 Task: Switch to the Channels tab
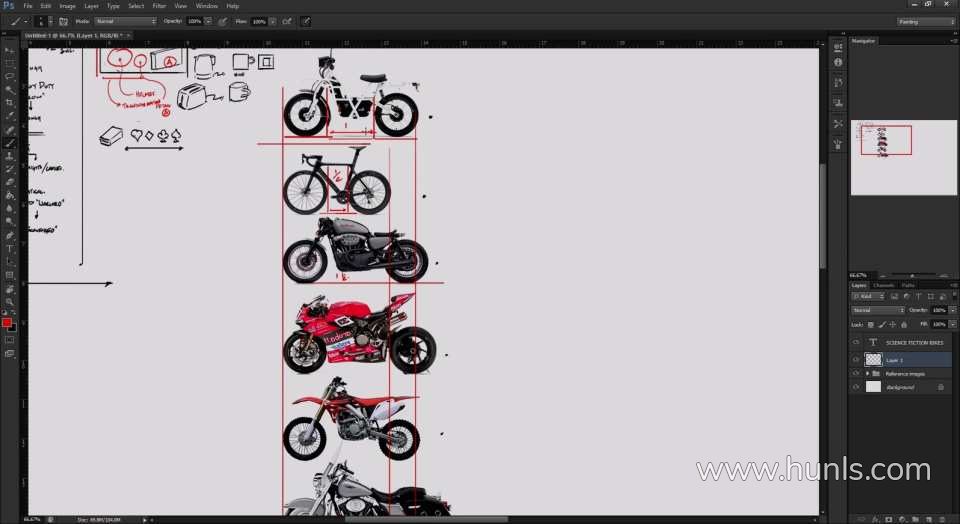point(883,285)
